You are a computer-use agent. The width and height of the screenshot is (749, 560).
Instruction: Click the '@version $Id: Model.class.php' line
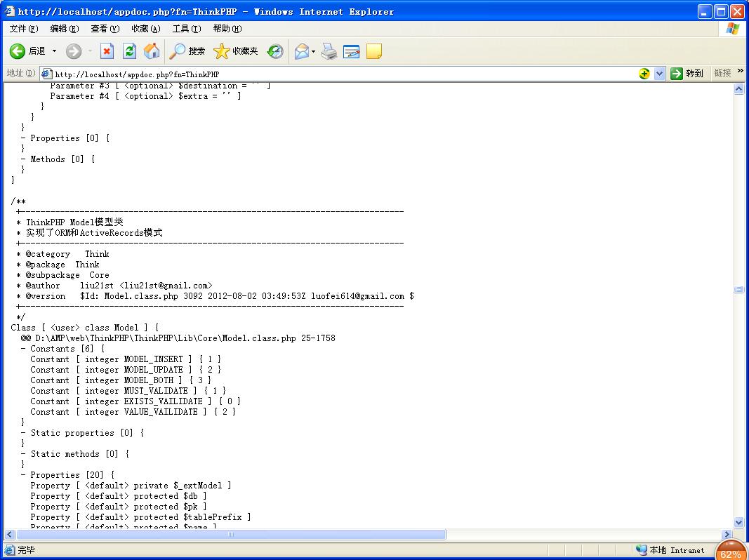click(x=220, y=296)
